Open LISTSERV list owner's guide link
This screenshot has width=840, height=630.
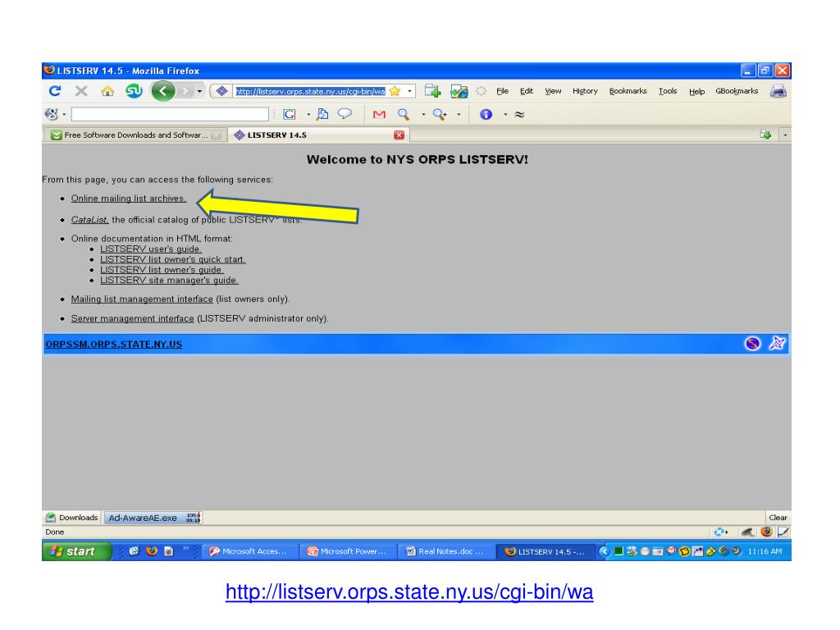click(x=162, y=270)
